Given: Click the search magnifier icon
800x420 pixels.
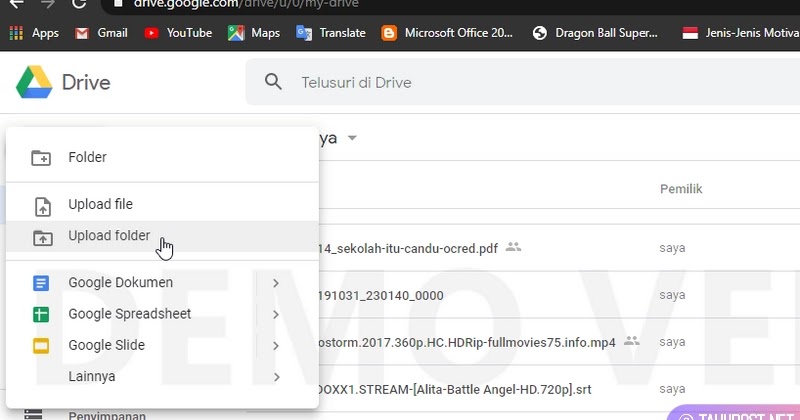Looking at the screenshot, I should click(x=273, y=82).
